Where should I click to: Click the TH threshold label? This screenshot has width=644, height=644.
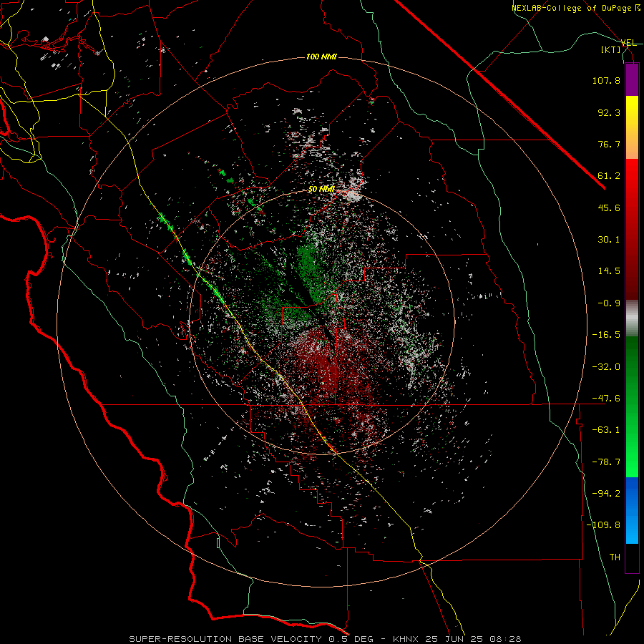pyautogui.click(x=615, y=557)
